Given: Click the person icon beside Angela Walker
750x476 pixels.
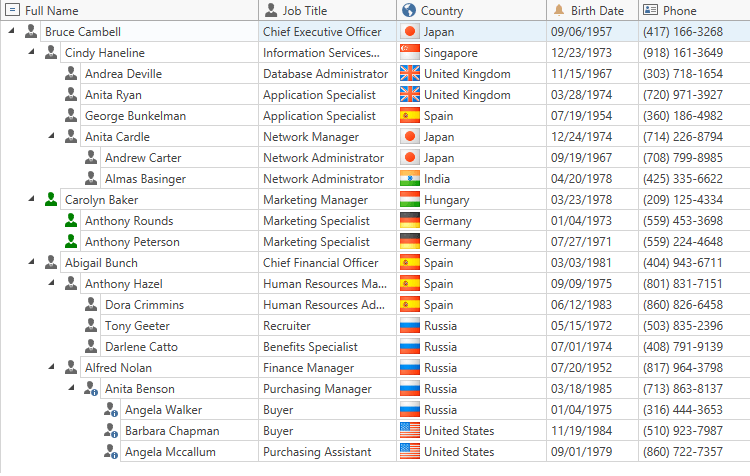Looking at the screenshot, I should point(111,410).
